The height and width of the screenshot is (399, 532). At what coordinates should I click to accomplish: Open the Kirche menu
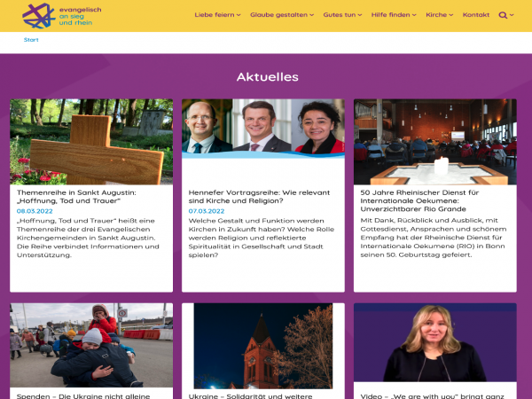pyautogui.click(x=440, y=15)
